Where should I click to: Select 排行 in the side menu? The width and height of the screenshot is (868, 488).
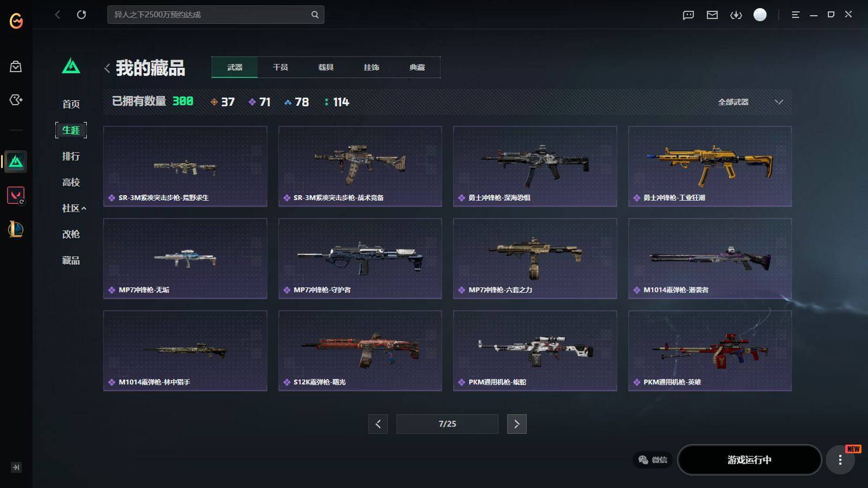pyautogui.click(x=71, y=156)
